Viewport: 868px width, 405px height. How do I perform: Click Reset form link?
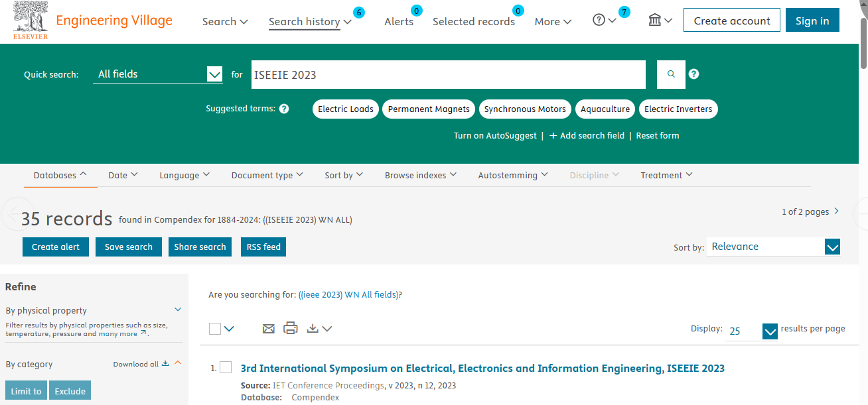(658, 135)
